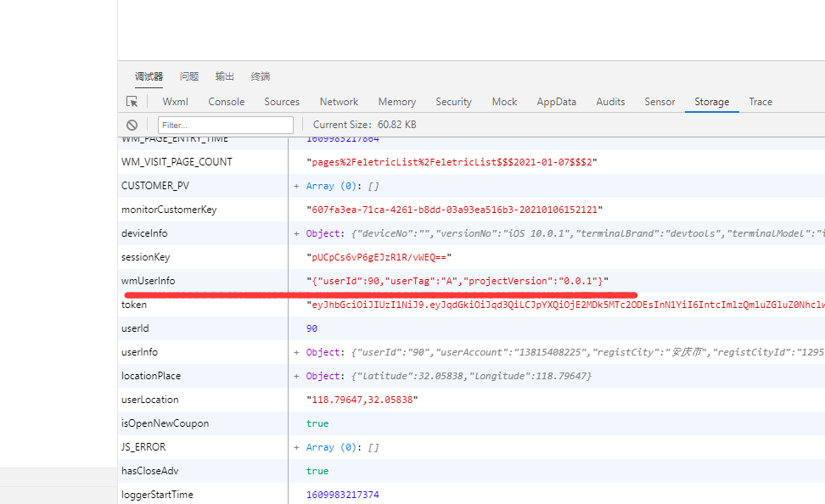The width and height of the screenshot is (825, 504).
Task: Click the WM_VISIT_PAGE_COUNT string value
Action: coord(452,162)
